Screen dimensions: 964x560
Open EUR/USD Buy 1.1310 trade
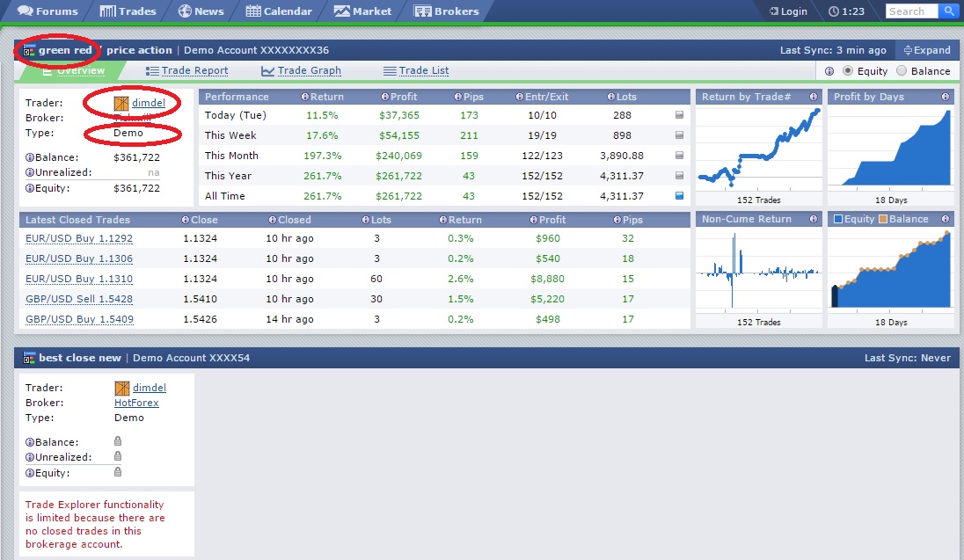coord(79,279)
